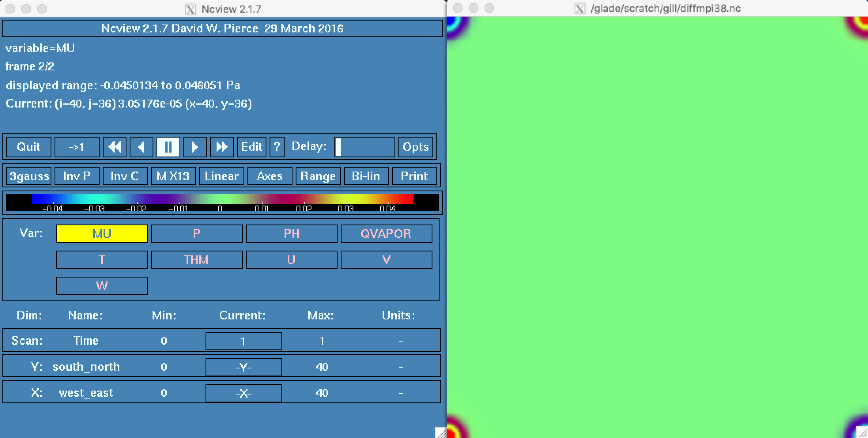This screenshot has height=438, width=868.
Task: Select the THM variable
Action: [196, 260]
